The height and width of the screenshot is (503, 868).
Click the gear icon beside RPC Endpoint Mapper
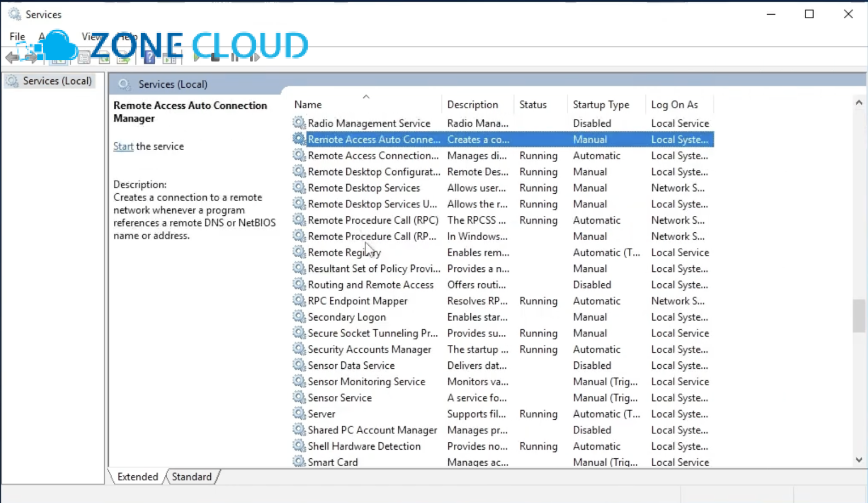(x=299, y=300)
